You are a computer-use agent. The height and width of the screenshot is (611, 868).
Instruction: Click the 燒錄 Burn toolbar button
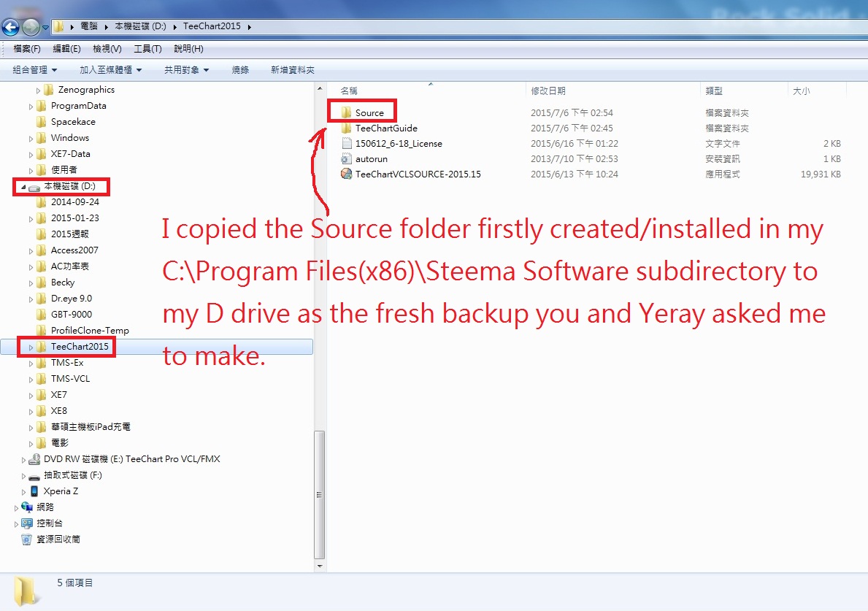[240, 70]
